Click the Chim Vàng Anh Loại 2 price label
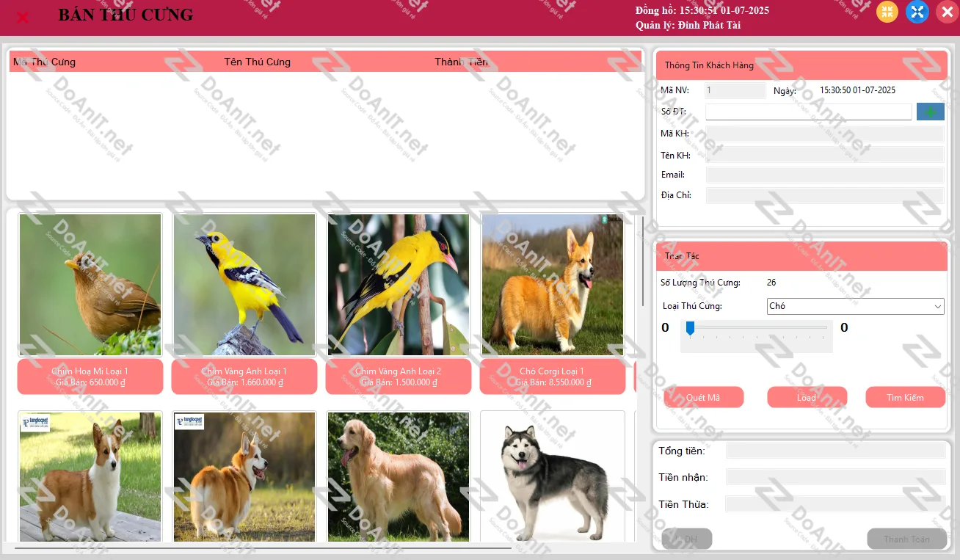The image size is (960, 560). pyautogui.click(x=399, y=377)
